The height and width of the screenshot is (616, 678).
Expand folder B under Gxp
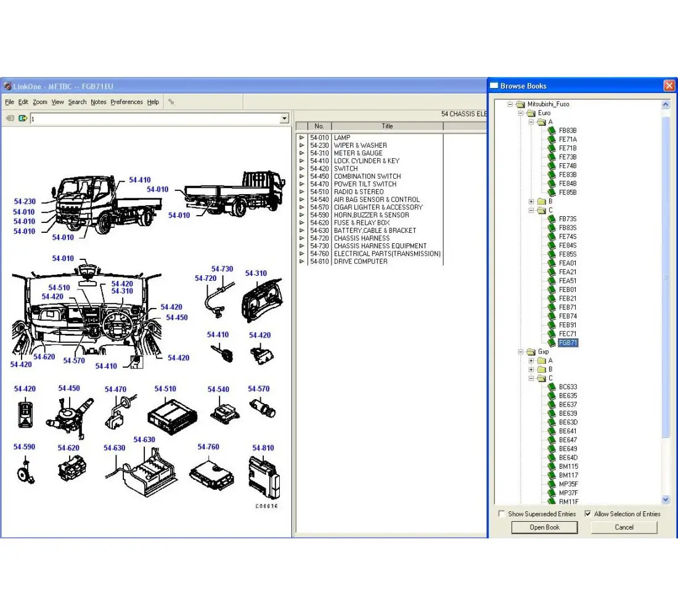pos(531,370)
